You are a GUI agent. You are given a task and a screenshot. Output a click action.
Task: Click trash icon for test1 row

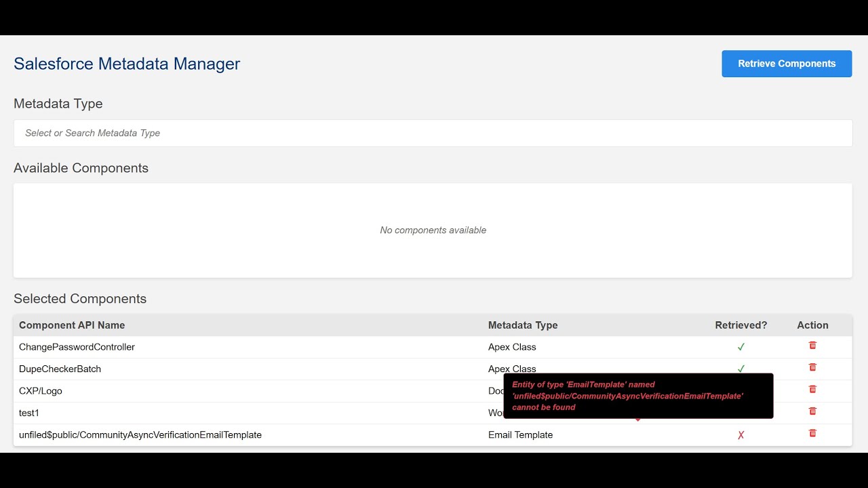tap(812, 411)
